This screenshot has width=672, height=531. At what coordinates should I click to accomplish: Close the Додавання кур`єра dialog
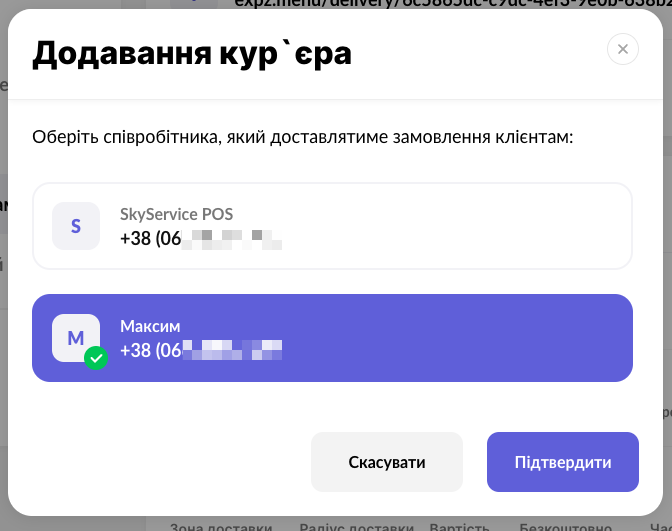pos(622,49)
